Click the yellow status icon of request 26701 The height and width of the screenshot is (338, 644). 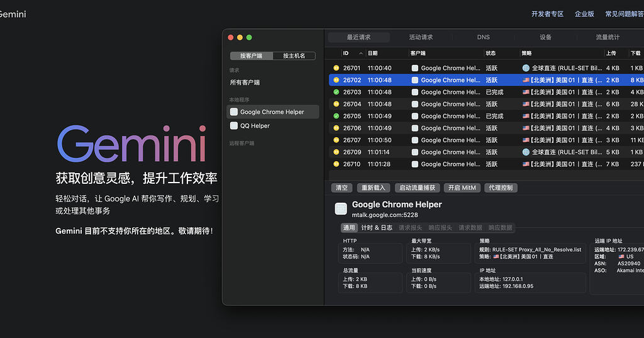point(336,68)
